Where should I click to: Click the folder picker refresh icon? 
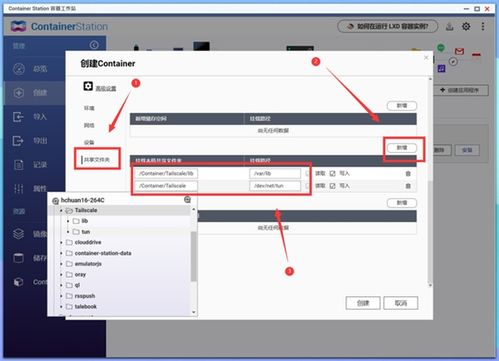tap(187, 200)
